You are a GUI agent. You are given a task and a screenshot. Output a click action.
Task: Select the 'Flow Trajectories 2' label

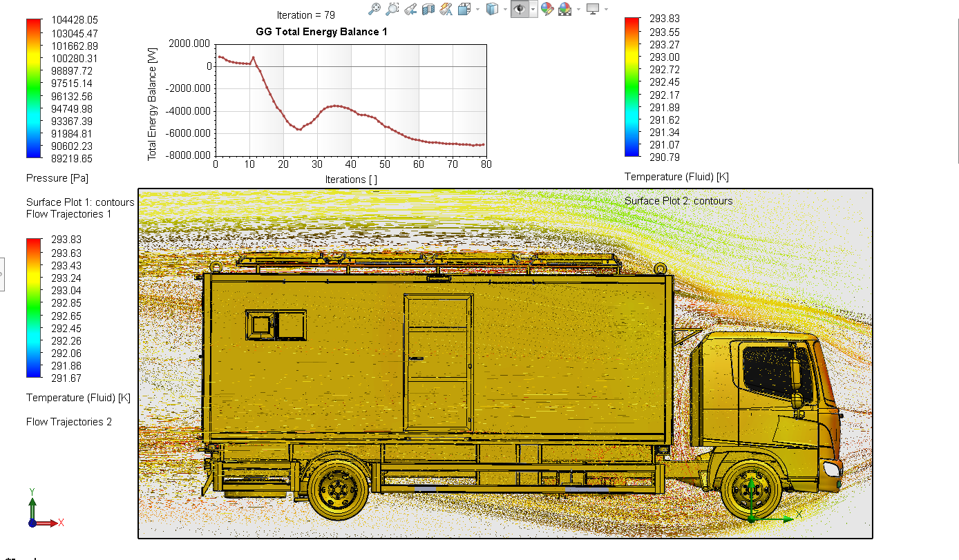[x=69, y=422]
